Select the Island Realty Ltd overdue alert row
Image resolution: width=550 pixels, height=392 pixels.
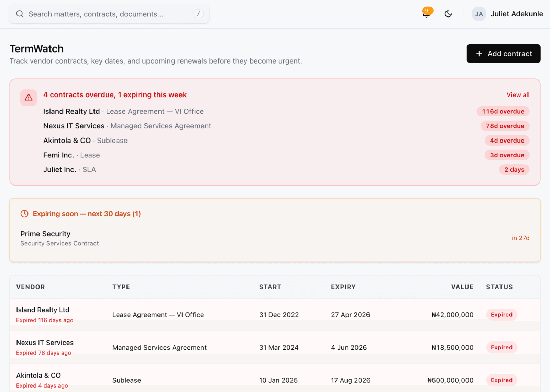tap(286, 111)
